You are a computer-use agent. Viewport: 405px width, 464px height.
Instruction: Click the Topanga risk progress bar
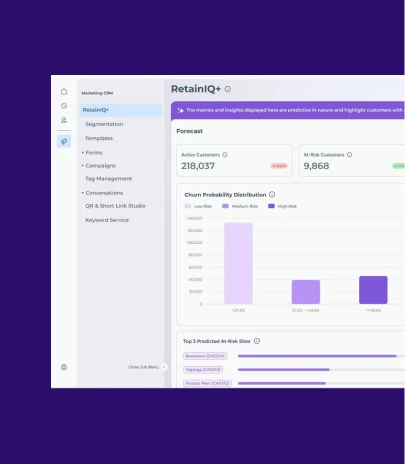321,370
